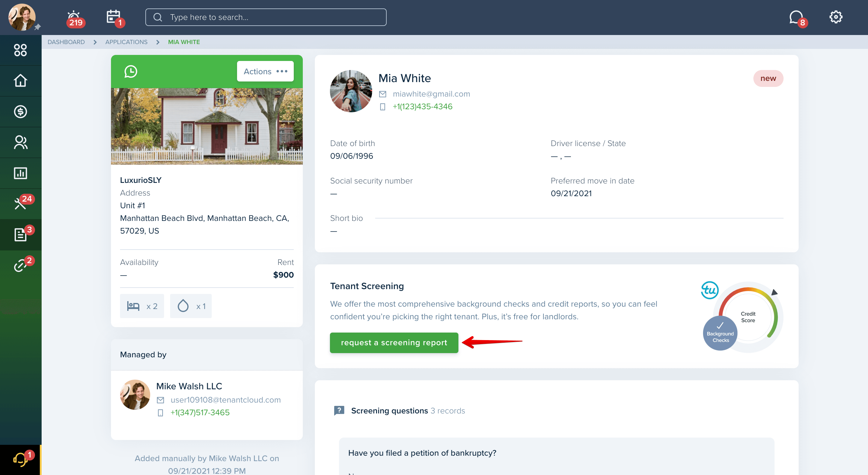Open the settings gear icon
This screenshot has height=475, width=868.
point(836,17)
